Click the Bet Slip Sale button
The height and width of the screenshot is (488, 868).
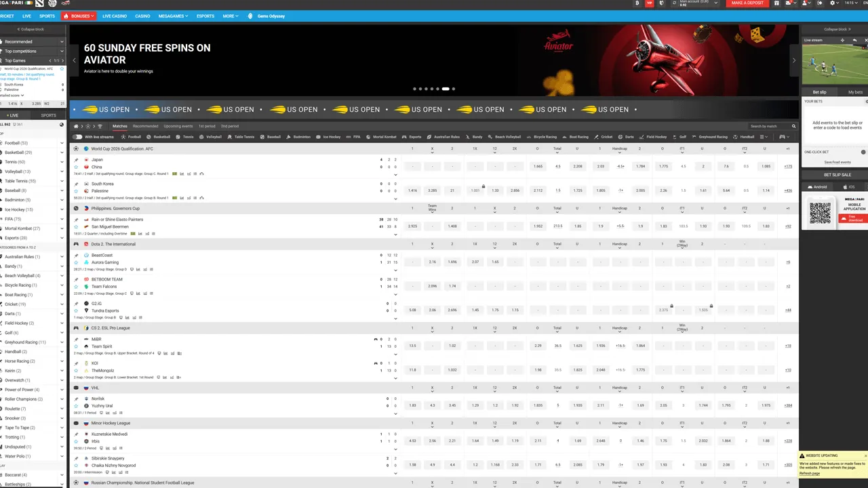click(837, 175)
